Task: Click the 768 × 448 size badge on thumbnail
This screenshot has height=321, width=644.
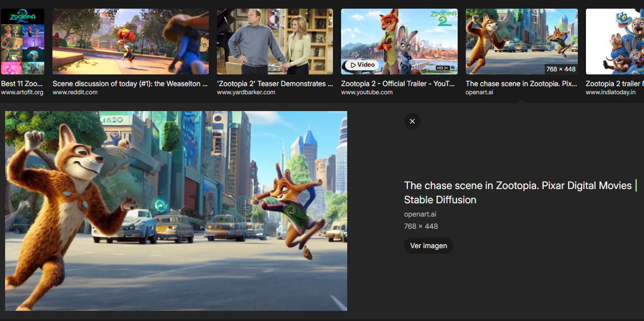Action: tap(561, 69)
